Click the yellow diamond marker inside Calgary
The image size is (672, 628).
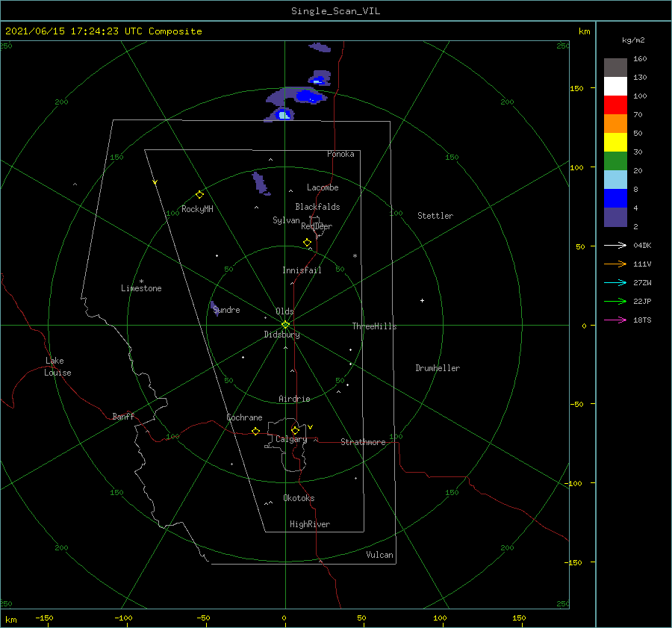click(x=295, y=430)
